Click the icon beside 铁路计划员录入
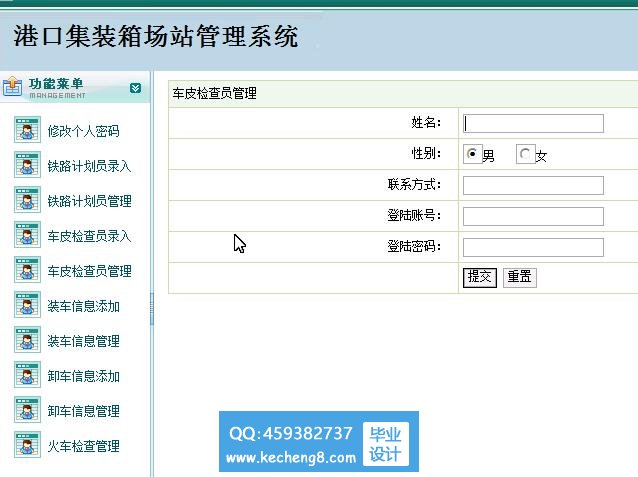Image resolution: width=638 pixels, height=477 pixels. [x=27, y=165]
